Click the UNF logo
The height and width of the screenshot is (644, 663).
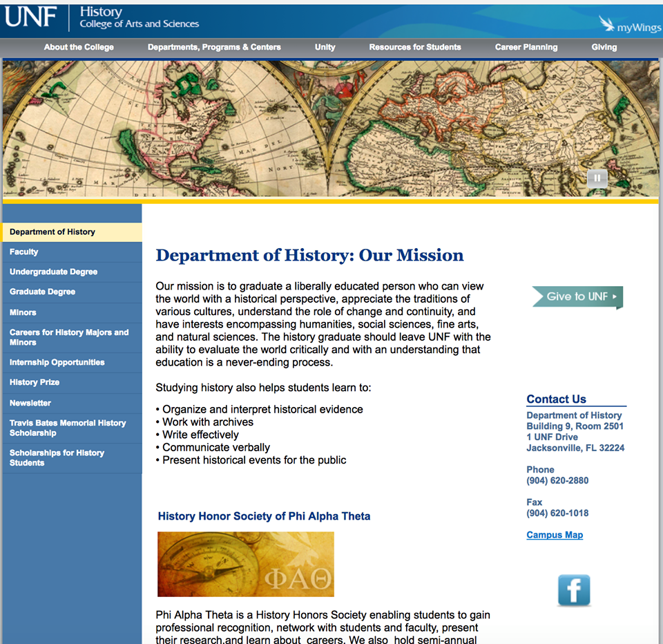tap(31, 18)
